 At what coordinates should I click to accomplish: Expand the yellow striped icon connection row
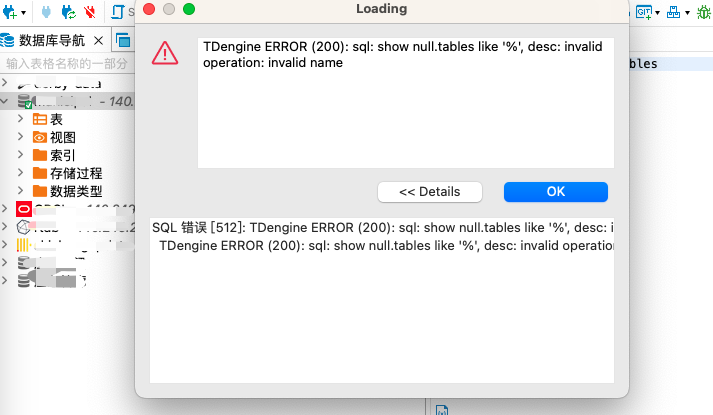click(x=5, y=245)
